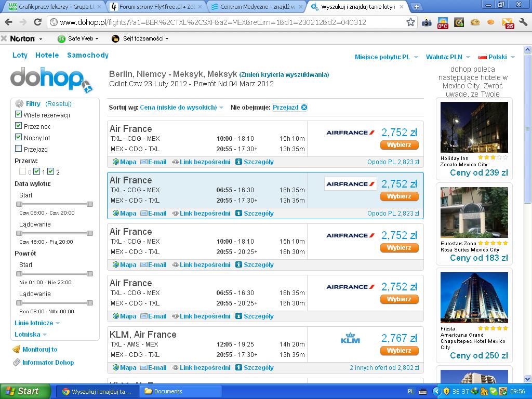This screenshot has width=532, height=399.
Task: Open the sort dropdown Cena (niskie do wysokich)
Action: pyautogui.click(x=181, y=107)
